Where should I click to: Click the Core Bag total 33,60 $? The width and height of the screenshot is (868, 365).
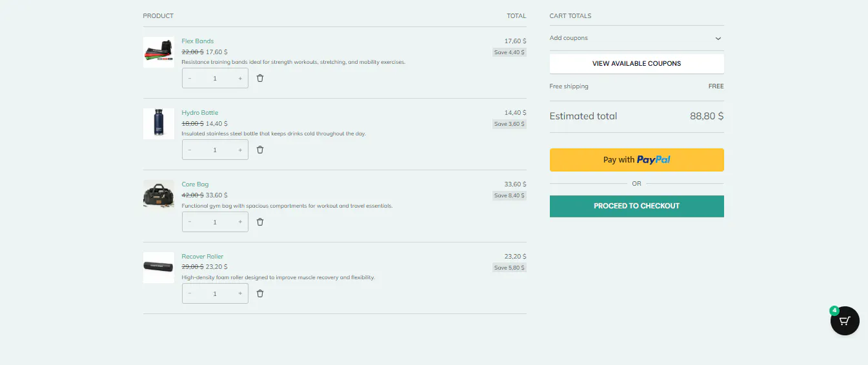pyautogui.click(x=516, y=184)
